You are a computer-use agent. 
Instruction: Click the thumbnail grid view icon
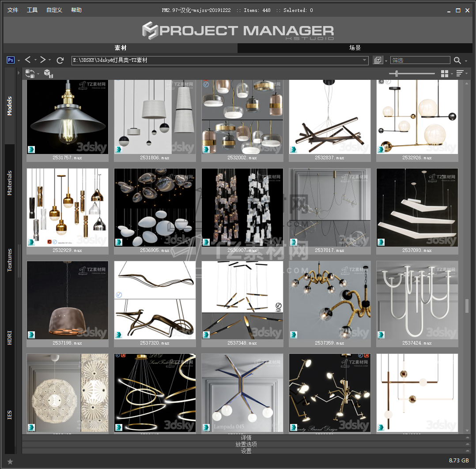(444, 74)
